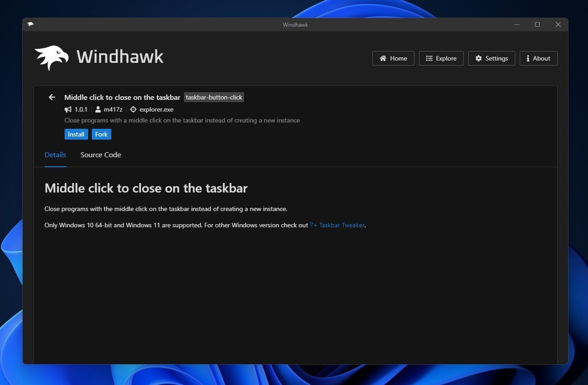Switch to the Source Code tab
The height and width of the screenshot is (385, 588).
point(101,155)
